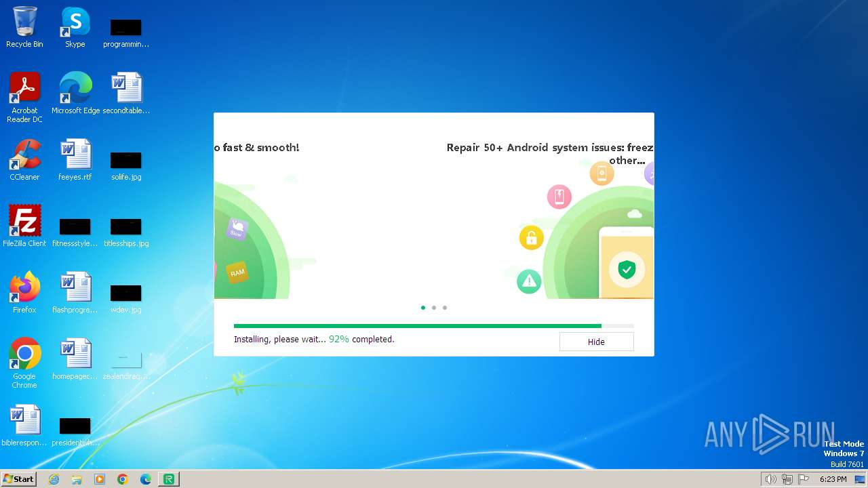
Task: Select the programmin... desktop file
Action: 126,33
